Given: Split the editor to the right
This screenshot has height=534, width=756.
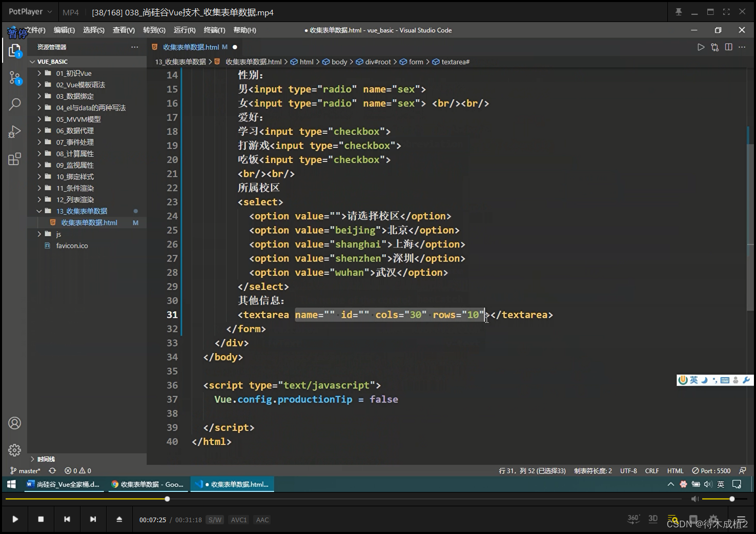Looking at the screenshot, I should 728,47.
